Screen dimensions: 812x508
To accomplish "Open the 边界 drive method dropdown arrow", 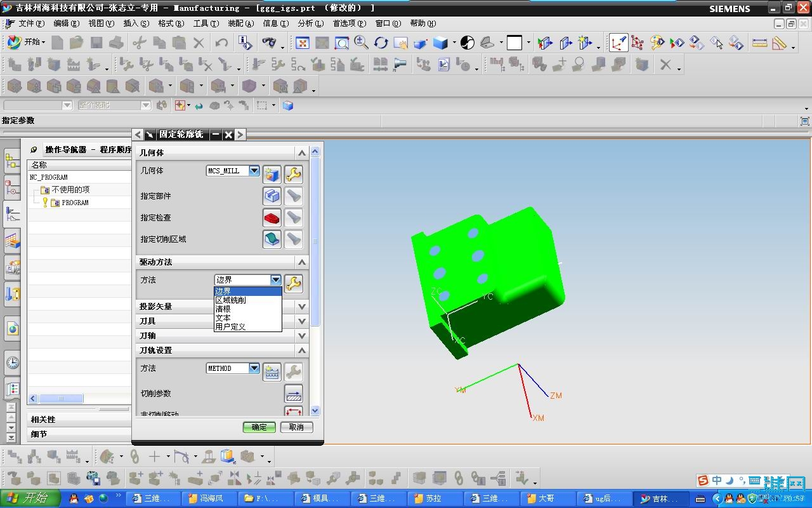I will (275, 279).
